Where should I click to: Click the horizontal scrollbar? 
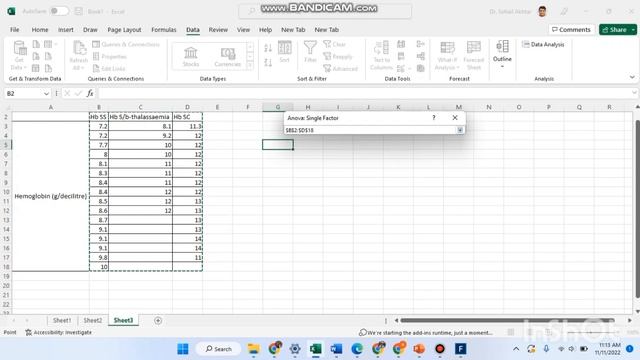tap(507, 320)
